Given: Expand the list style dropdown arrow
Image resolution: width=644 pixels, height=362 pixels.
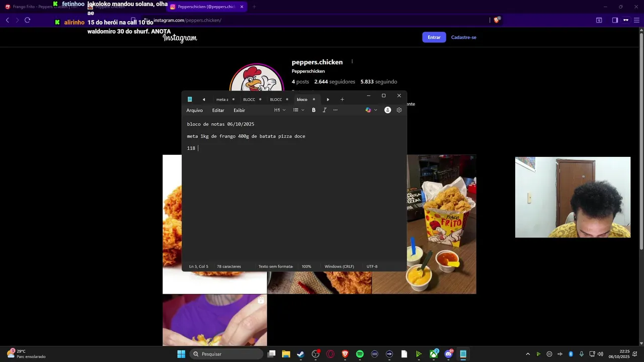Looking at the screenshot, I should pyautogui.click(x=302, y=110).
